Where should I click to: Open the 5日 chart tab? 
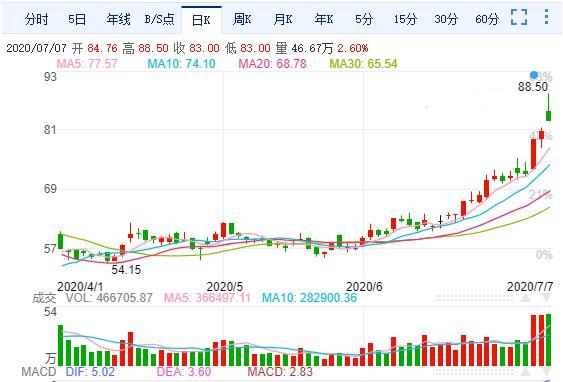click(x=77, y=19)
